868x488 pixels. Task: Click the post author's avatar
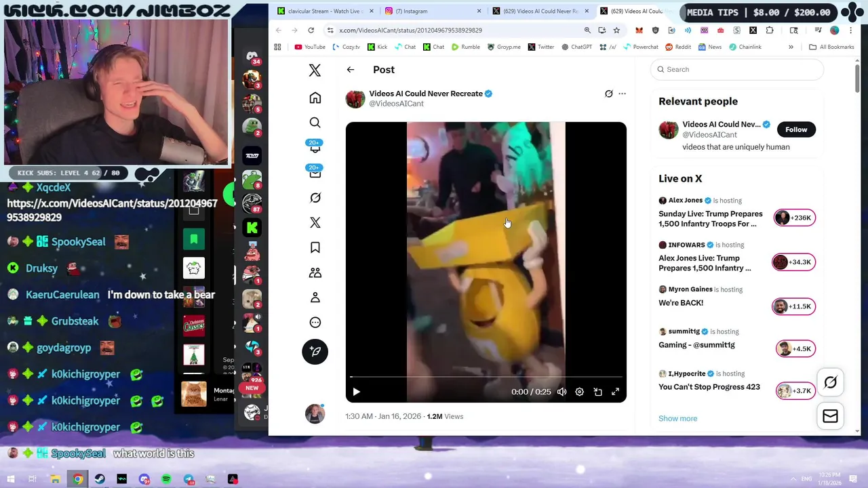(x=355, y=98)
